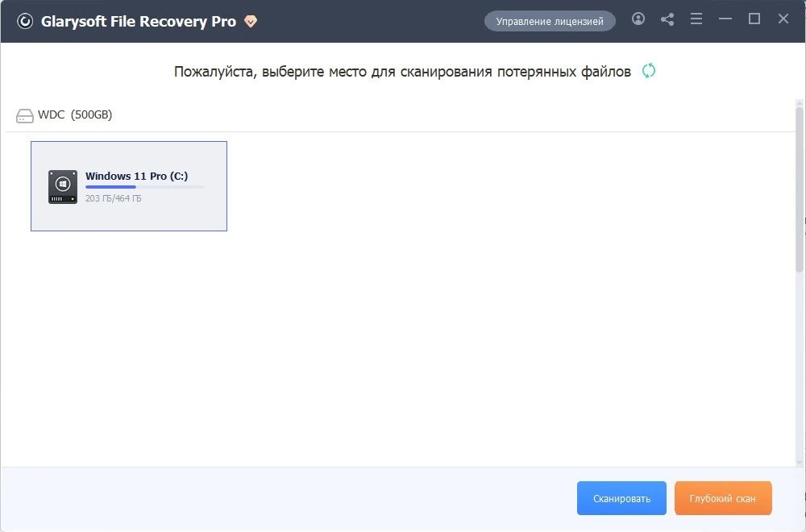Image resolution: width=806 pixels, height=532 pixels.
Task: Click the Pro diamond badge icon
Action: [x=251, y=22]
